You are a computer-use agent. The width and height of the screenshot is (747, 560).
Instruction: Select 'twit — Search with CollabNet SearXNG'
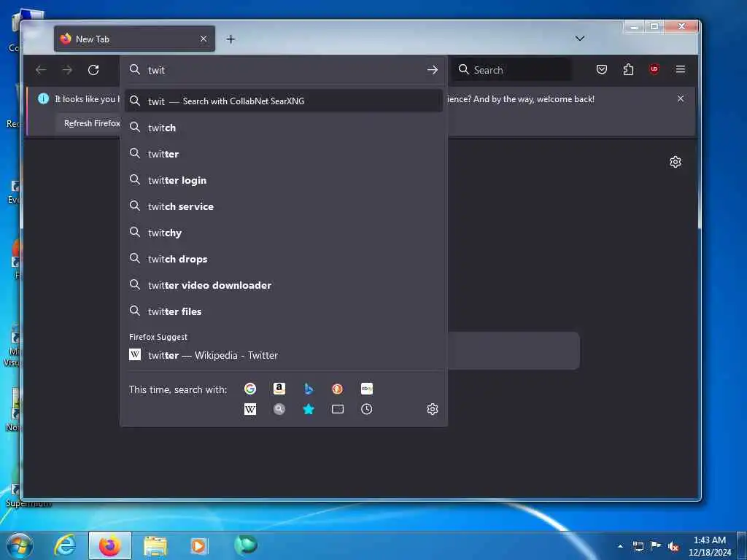pyautogui.click(x=284, y=101)
